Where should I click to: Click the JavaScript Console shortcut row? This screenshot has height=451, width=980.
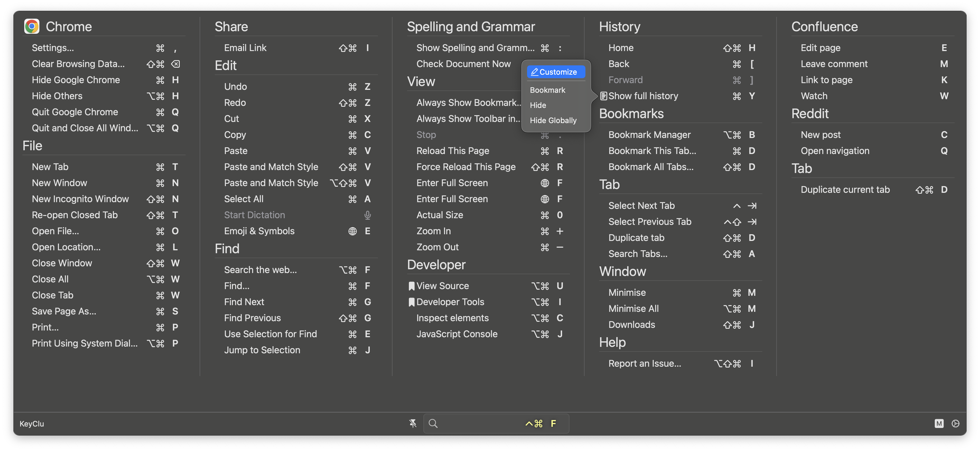point(457,334)
